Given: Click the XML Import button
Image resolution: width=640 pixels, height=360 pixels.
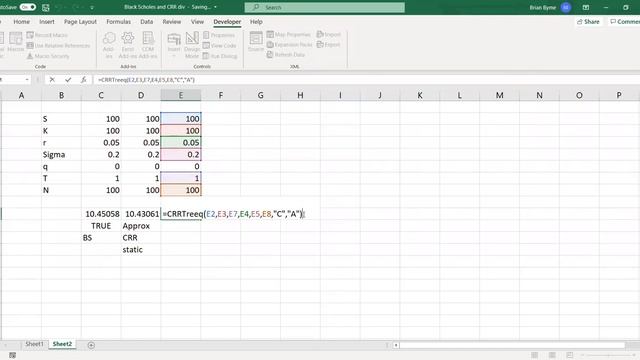Looking at the screenshot, I should pyautogui.click(x=329, y=34).
